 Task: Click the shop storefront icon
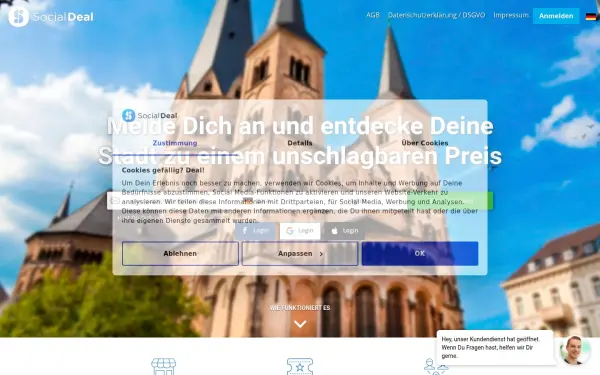163,366
